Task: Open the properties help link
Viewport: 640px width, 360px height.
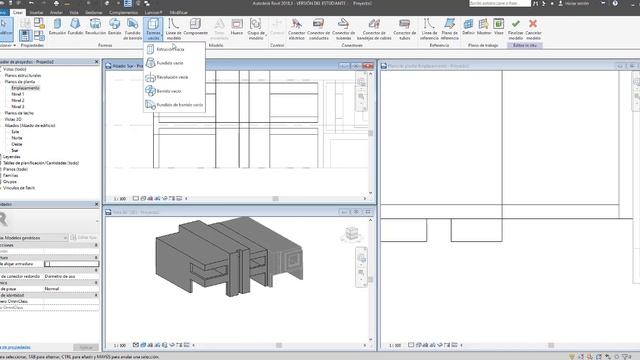Action: pos(15,347)
